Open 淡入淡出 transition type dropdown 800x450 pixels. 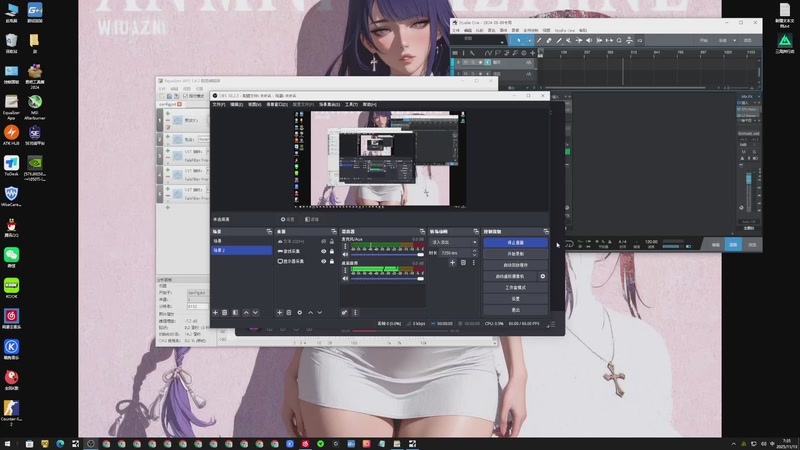pyautogui.click(x=453, y=242)
